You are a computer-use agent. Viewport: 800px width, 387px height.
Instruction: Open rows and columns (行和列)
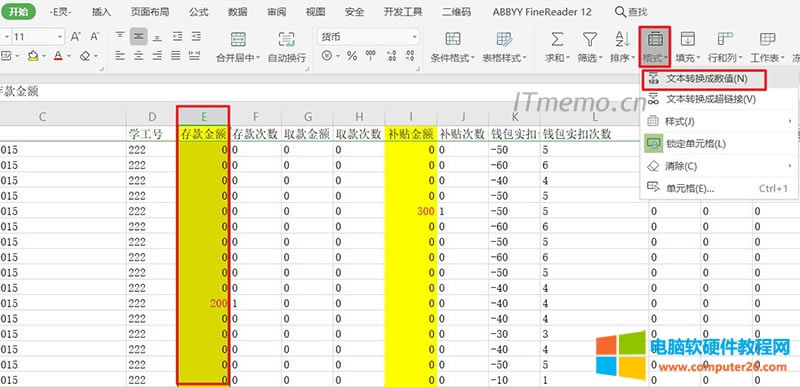(724, 47)
